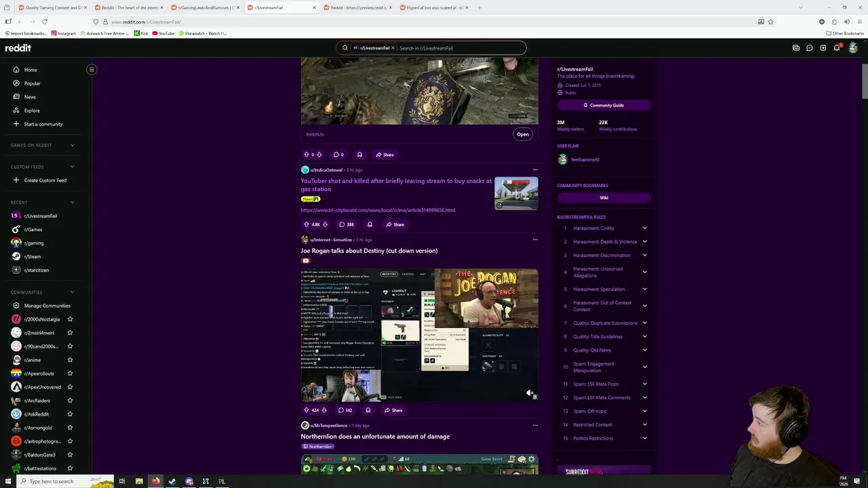Favorite r/2meirl4meirl with star
868x488 pixels.
pos(70,333)
